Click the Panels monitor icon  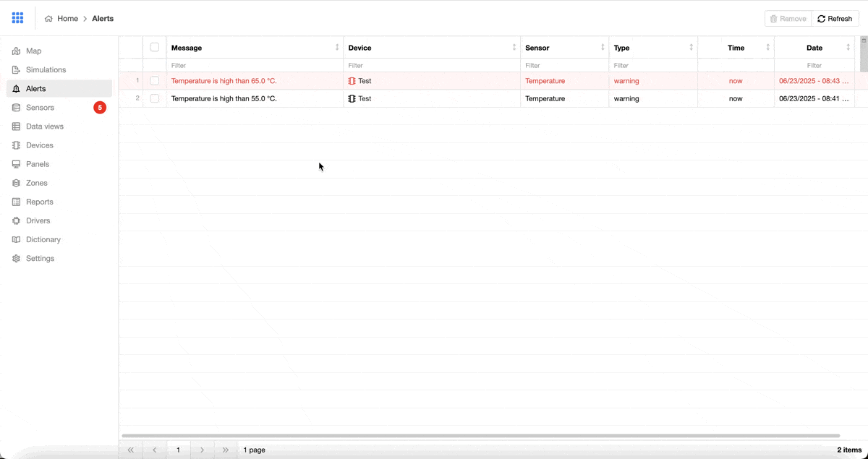[x=17, y=164]
